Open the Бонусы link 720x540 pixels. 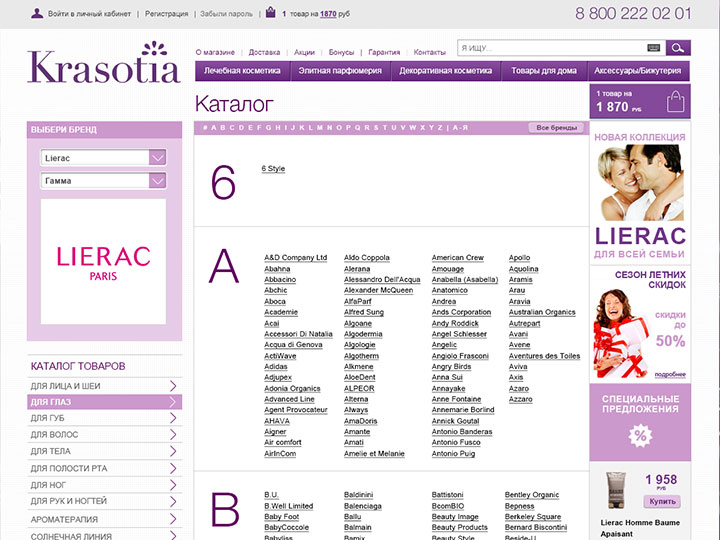(341, 52)
